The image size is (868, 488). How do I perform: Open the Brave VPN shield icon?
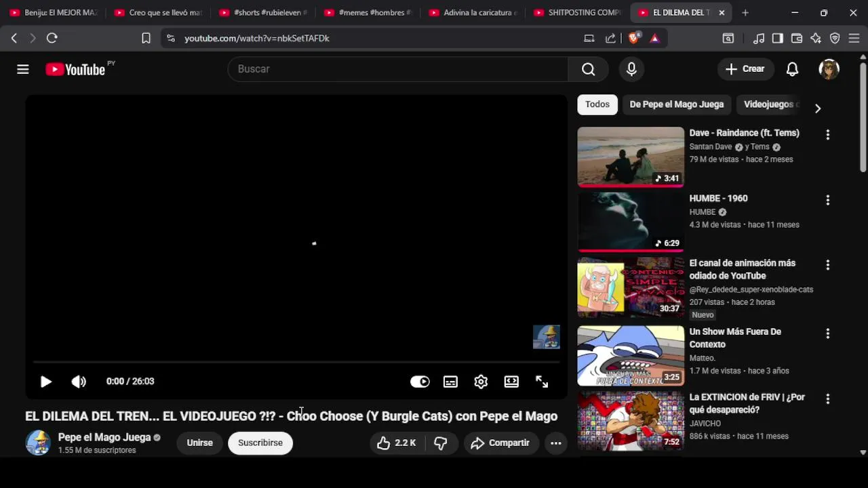(835, 39)
